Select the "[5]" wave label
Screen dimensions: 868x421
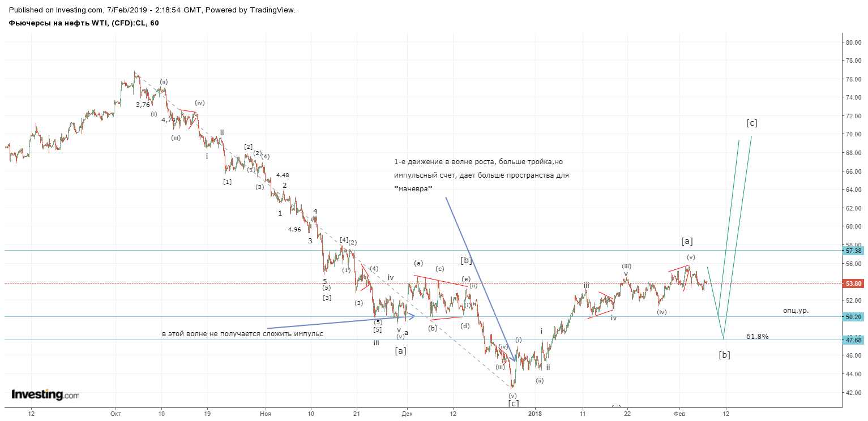pos(378,330)
